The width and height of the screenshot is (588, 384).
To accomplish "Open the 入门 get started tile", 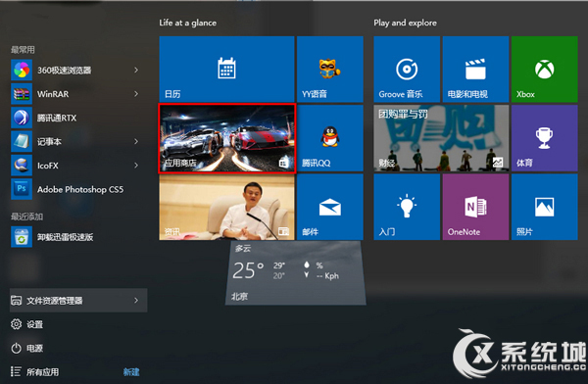I will 407,207.
